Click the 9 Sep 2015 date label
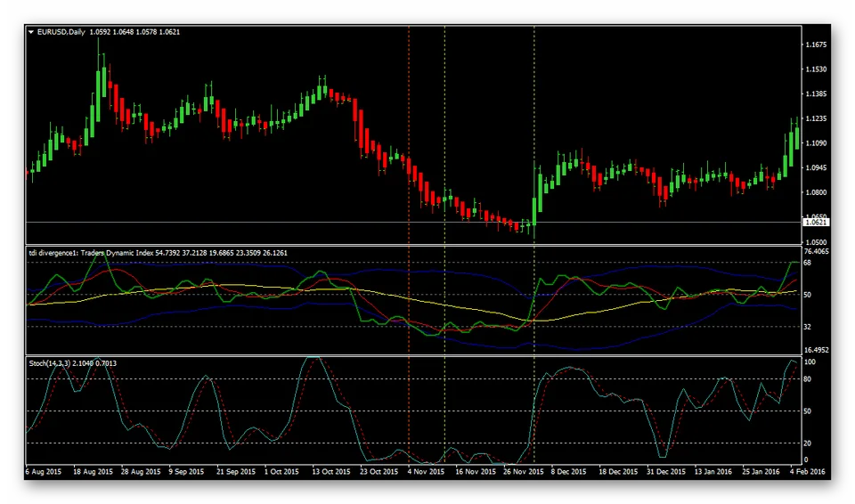The width and height of the screenshot is (855, 504). (x=186, y=471)
